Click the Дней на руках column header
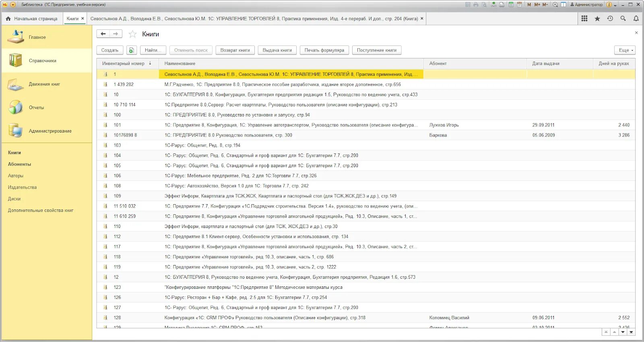 click(614, 64)
